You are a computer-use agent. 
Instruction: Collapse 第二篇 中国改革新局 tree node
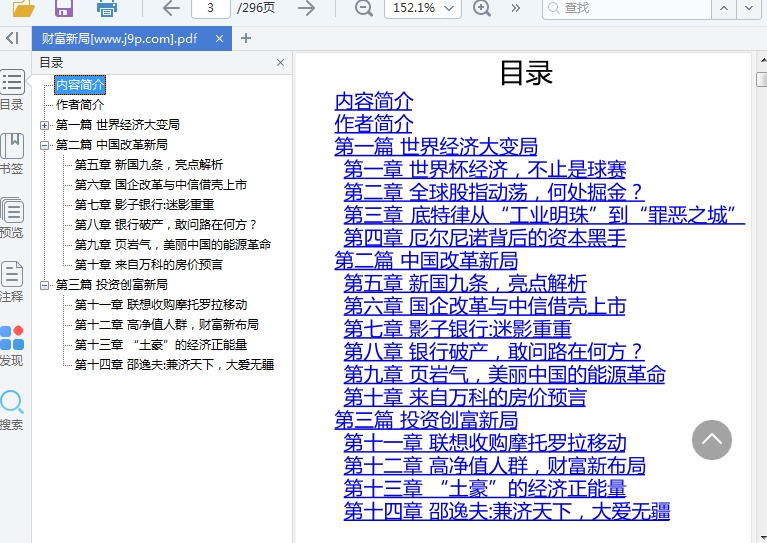45,145
